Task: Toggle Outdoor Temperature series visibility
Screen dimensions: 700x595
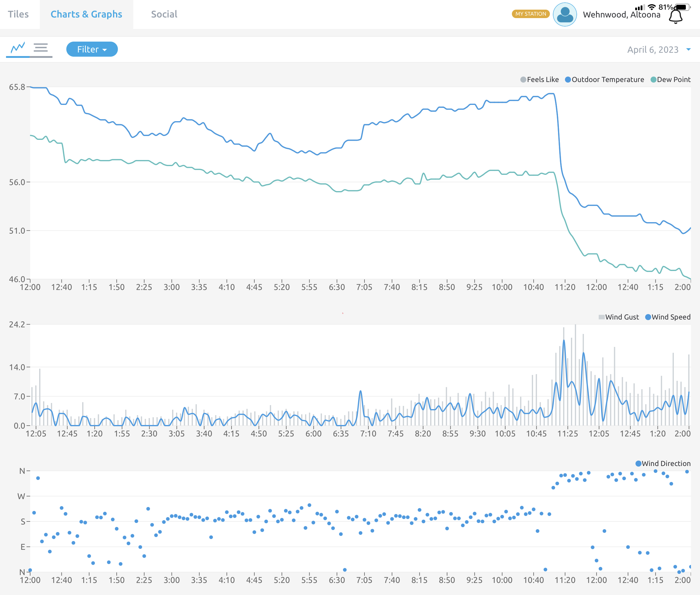Action: 604,80
